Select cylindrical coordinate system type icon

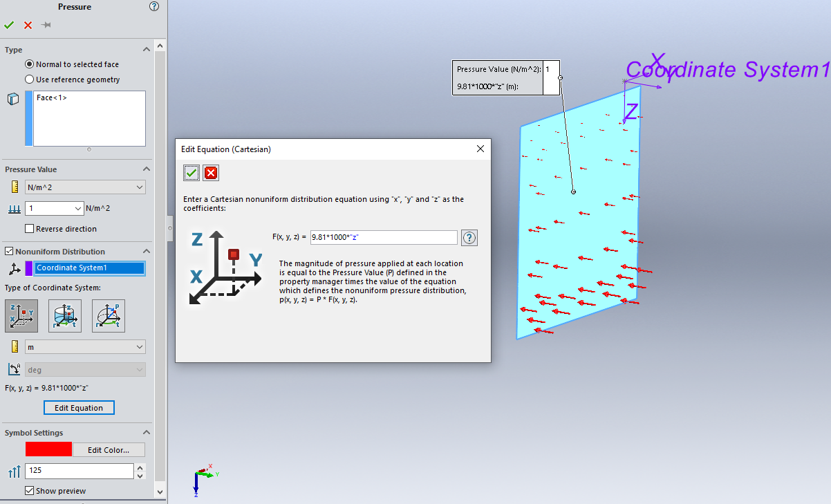click(x=65, y=316)
